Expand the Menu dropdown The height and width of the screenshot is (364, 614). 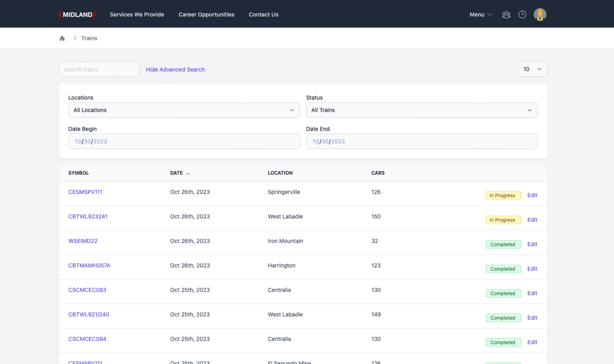(481, 14)
